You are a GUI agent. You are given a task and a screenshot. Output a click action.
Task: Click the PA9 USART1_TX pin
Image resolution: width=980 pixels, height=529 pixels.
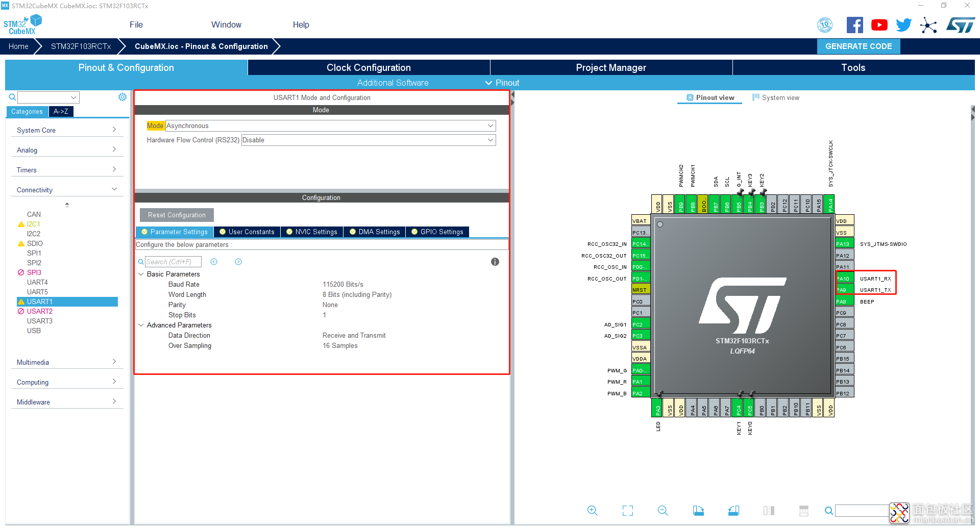click(x=845, y=290)
